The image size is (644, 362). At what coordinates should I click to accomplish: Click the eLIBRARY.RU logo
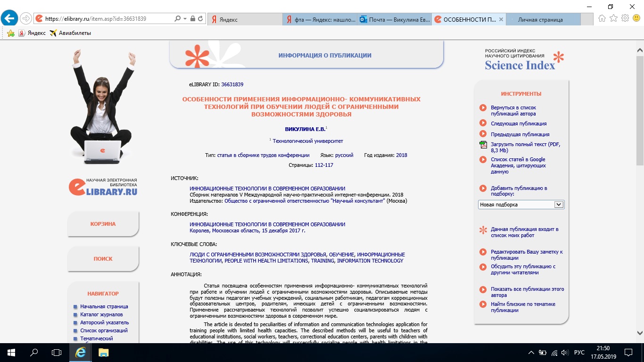coord(103,187)
